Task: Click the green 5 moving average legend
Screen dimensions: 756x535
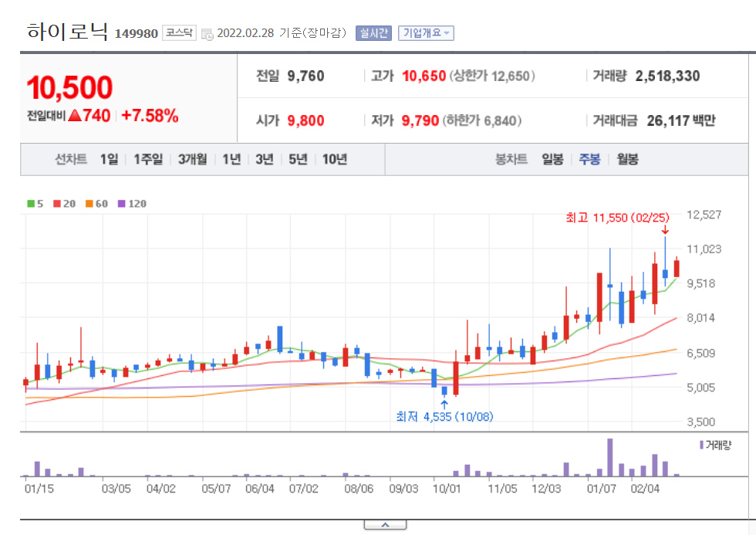Action: click(x=35, y=204)
